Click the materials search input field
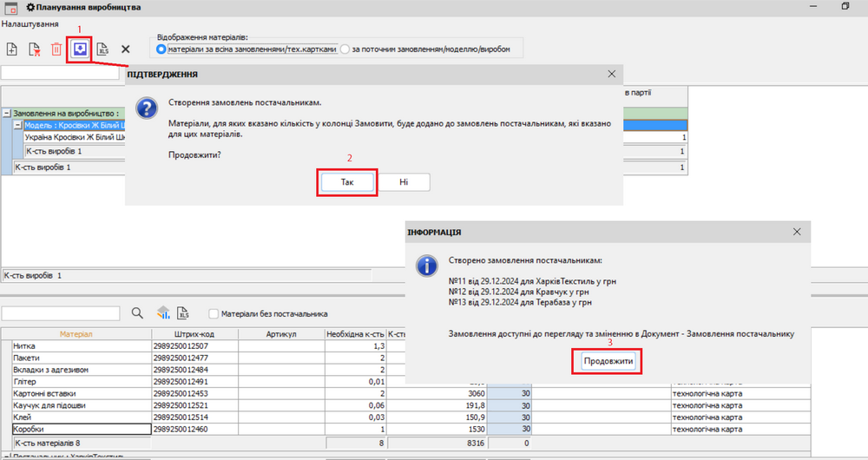 coord(61,313)
